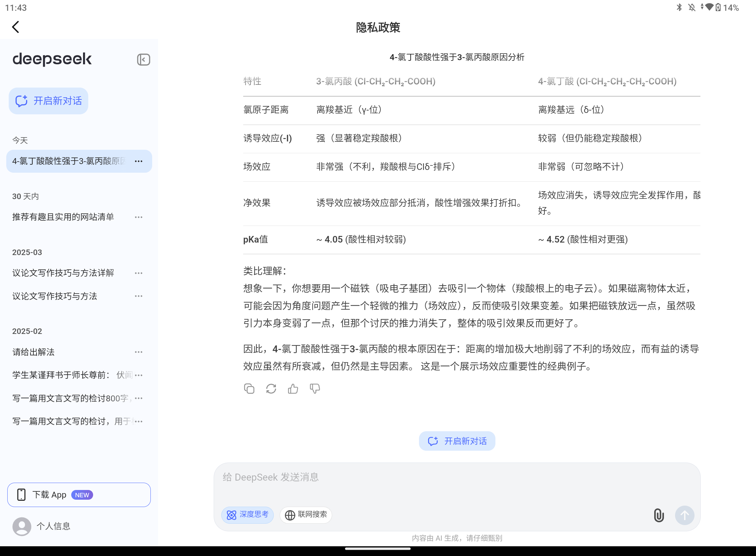The image size is (756, 556).
Task: Click the conversation title 4-氯丁酸酸性强于3-氯丙酸原因分析
Action: [457, 57]
